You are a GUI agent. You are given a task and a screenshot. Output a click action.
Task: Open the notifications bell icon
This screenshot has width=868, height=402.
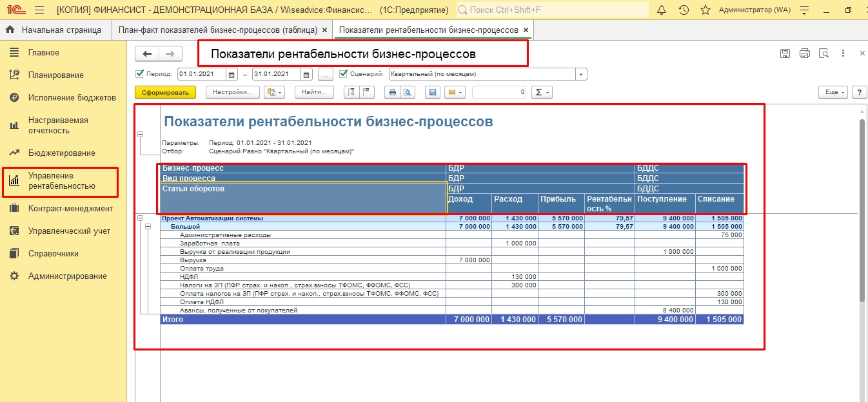point(661,10)
